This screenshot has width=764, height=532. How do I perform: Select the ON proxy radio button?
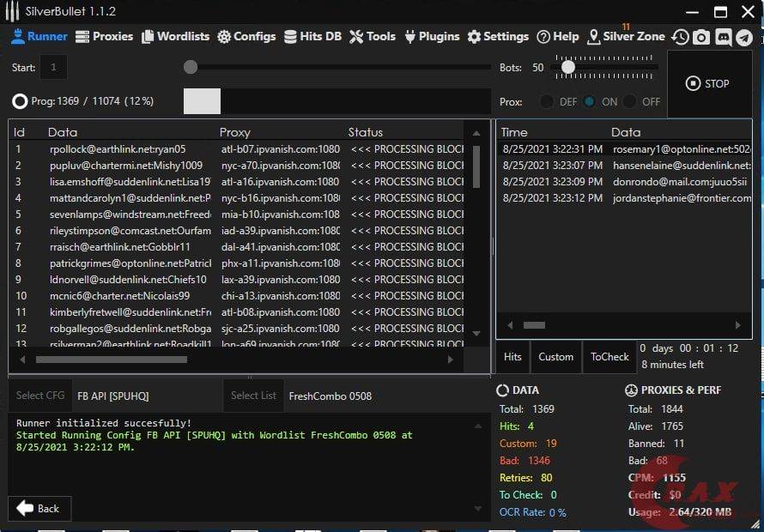point(590,102)
